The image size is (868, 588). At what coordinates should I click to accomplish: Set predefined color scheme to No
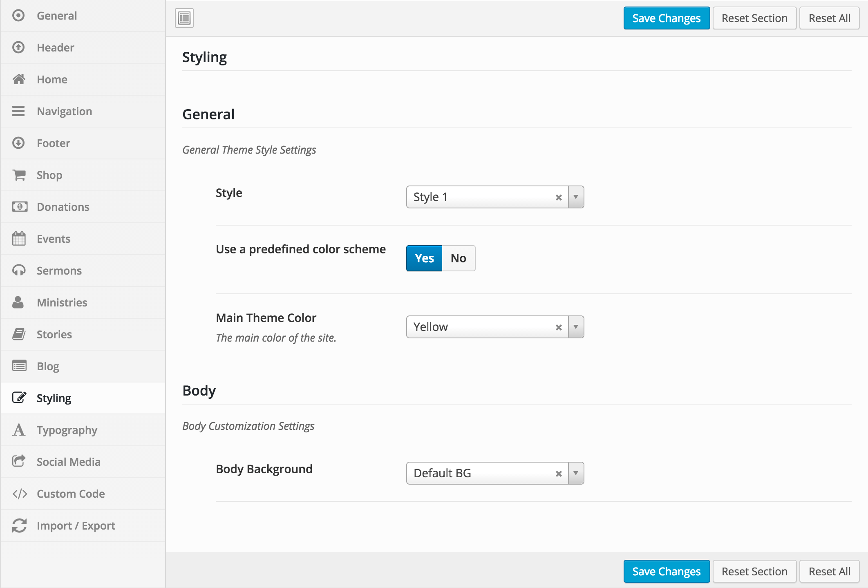coord(458,258)
